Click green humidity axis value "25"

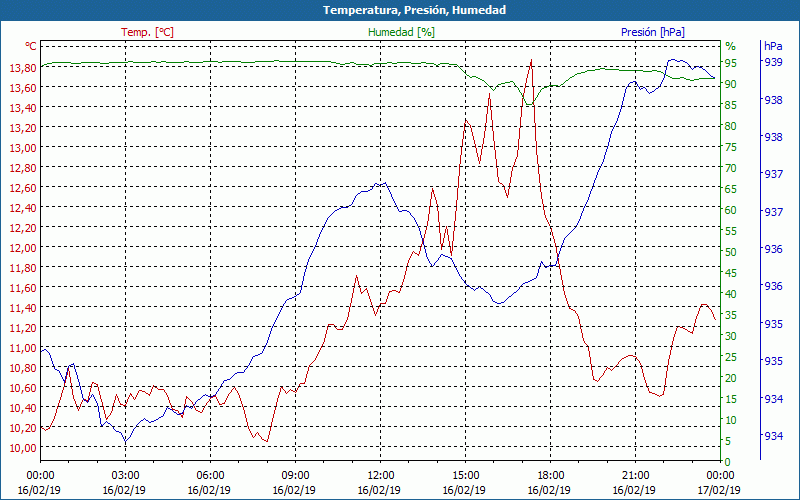click(x=731, y=357)
